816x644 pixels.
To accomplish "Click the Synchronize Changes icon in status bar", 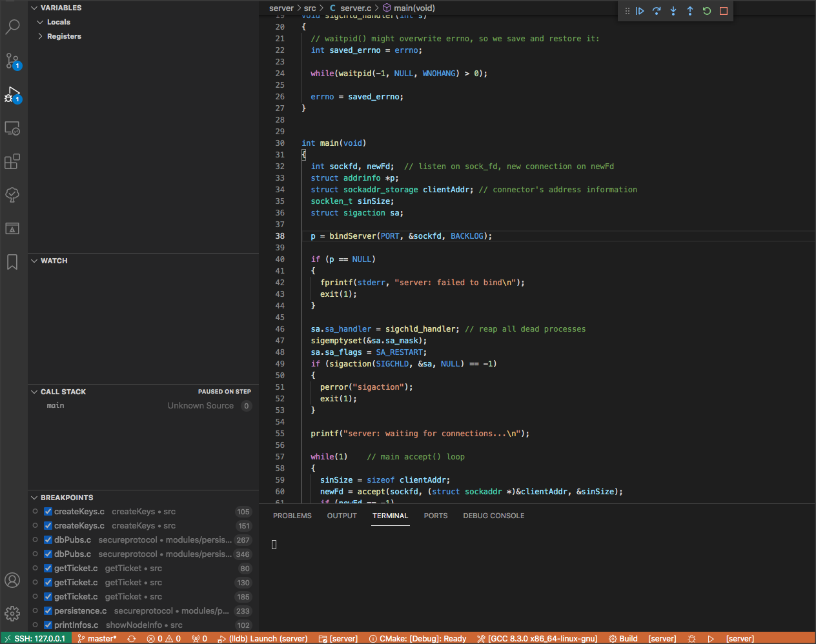I will coord(132,638).
